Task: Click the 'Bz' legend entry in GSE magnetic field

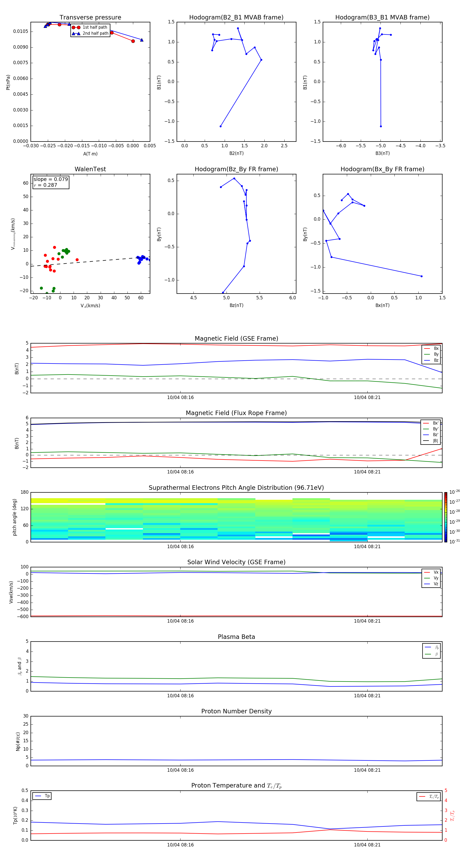Action: [431, 361]
